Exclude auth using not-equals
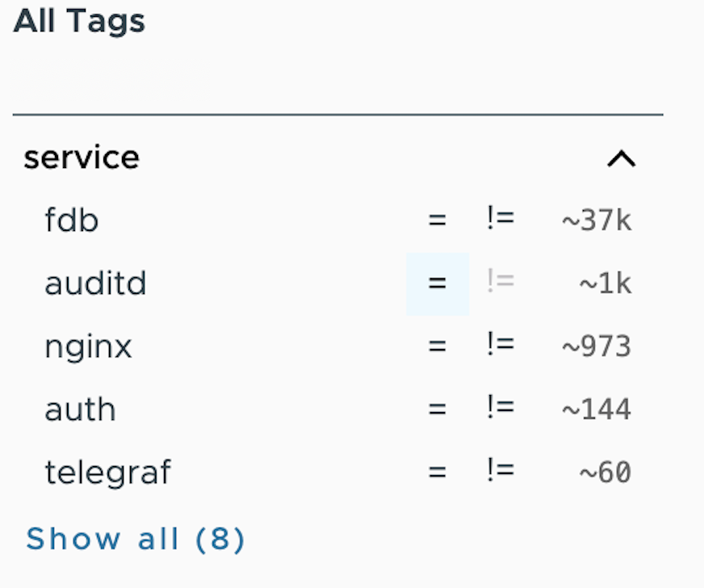This screenshot has width=704, height=588. pyautogui.click(x=501, y=409)
